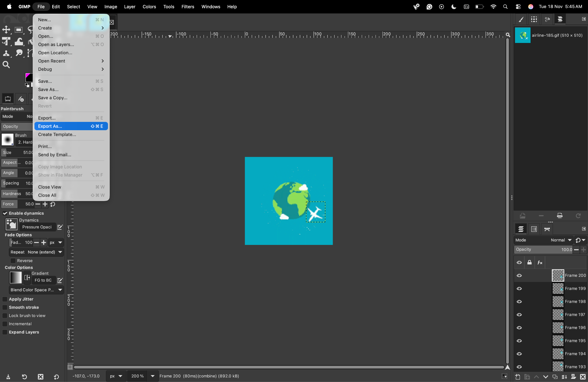Select the Rectangle Select tool

pos(18,30)
